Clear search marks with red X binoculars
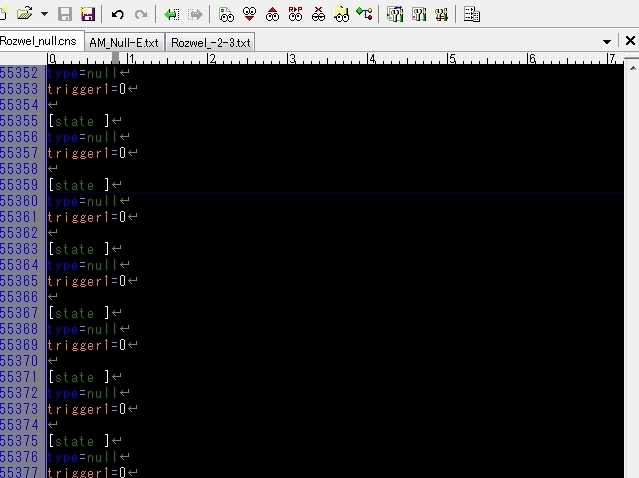The image size is (639, 478). (x=318, y=14)
